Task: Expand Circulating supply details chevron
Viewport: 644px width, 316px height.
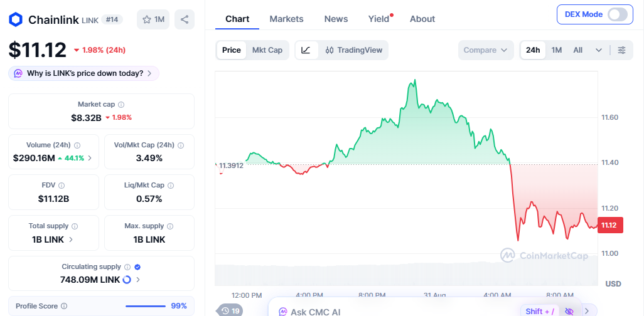Action: click(x=138, y=280)
